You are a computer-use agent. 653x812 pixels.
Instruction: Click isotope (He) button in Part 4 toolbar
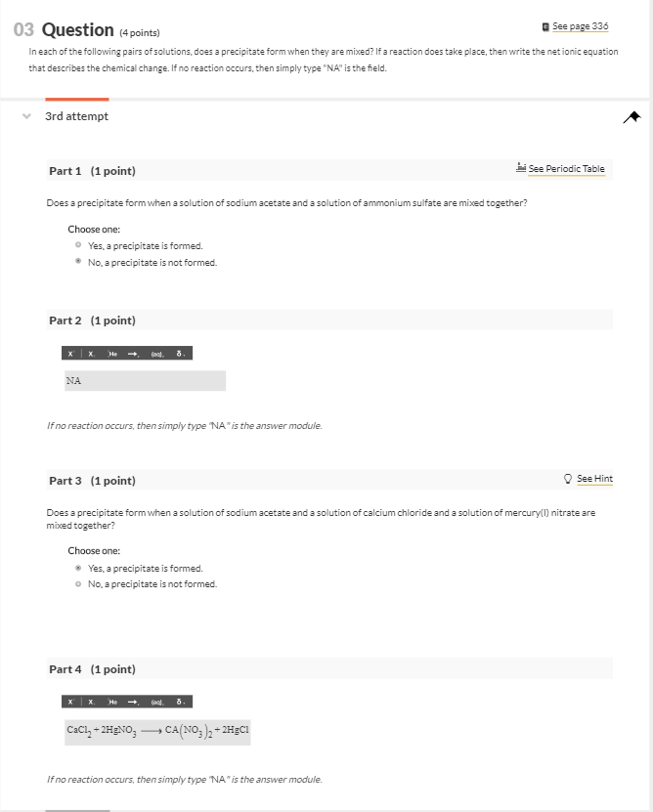coord(112,702)
